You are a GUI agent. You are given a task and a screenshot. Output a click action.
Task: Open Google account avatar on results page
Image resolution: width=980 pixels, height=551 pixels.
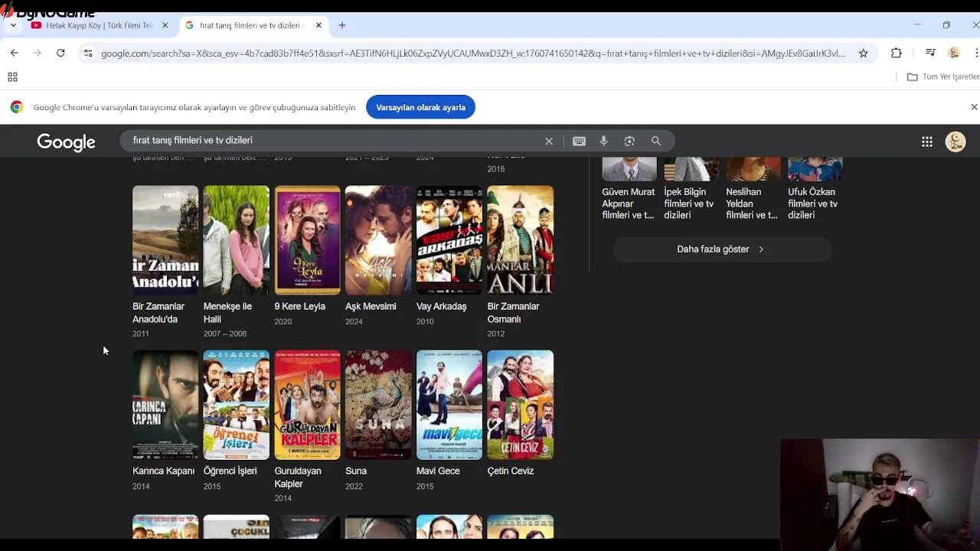[x=955, y=142]
